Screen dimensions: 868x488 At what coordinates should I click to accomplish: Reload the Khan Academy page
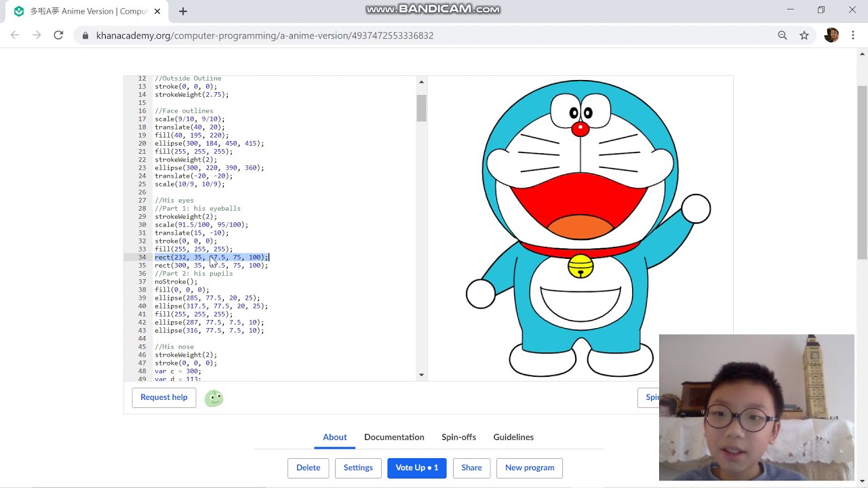click(58, 35)
